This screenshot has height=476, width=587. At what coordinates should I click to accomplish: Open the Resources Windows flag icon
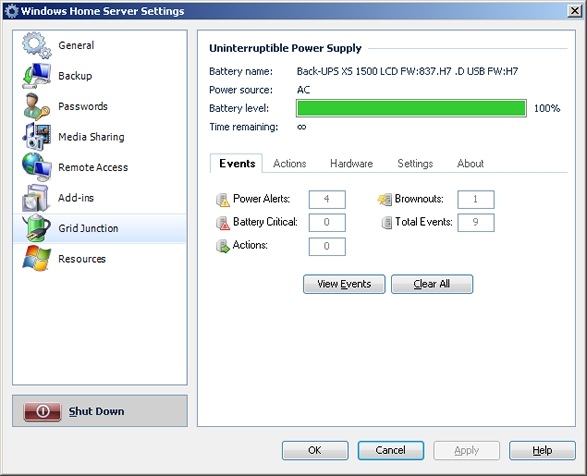coord(36,258)
